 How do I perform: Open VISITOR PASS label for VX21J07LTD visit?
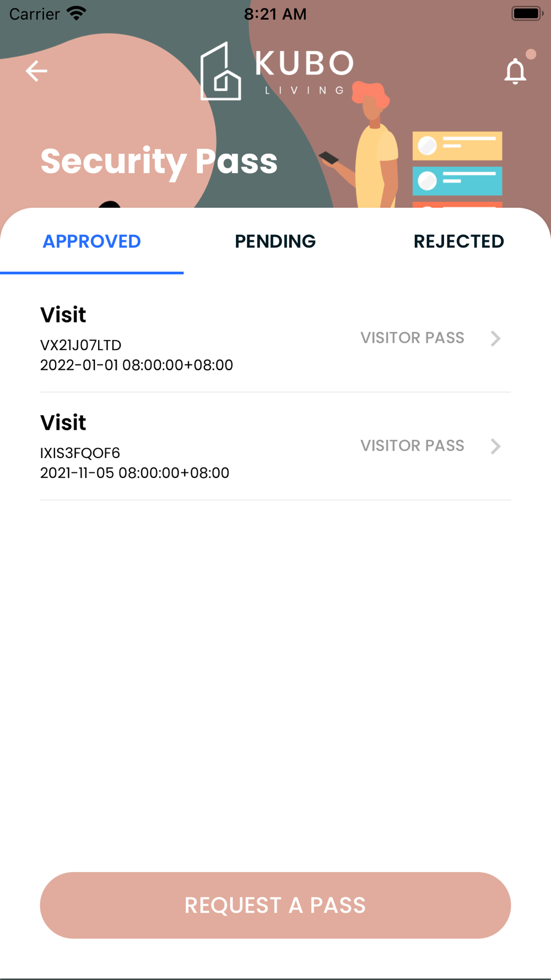(412, 338)
